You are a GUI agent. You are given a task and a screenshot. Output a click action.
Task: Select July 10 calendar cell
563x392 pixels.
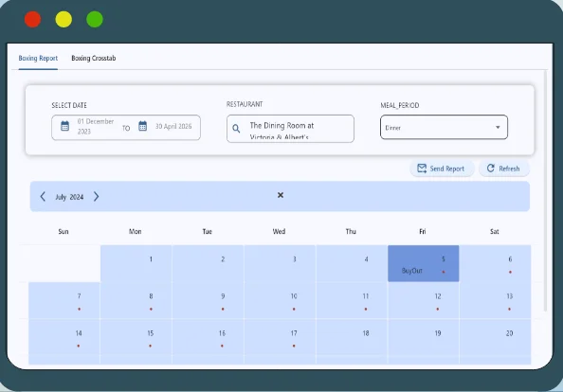[x=280, y=300]
